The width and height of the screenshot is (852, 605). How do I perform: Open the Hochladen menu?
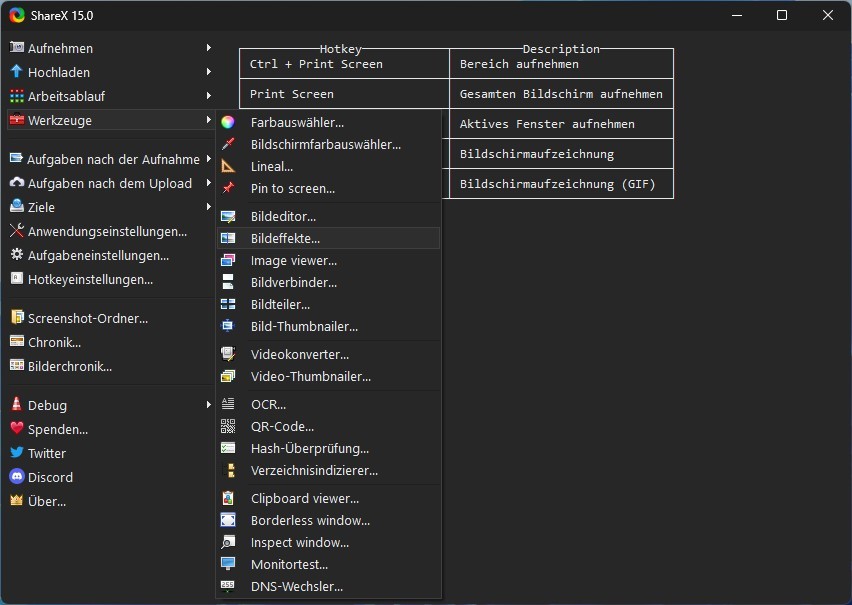tap(55, 71)
